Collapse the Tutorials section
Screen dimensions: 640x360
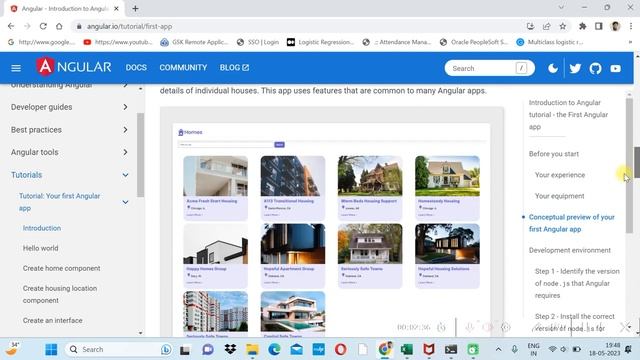coord(69,175)
